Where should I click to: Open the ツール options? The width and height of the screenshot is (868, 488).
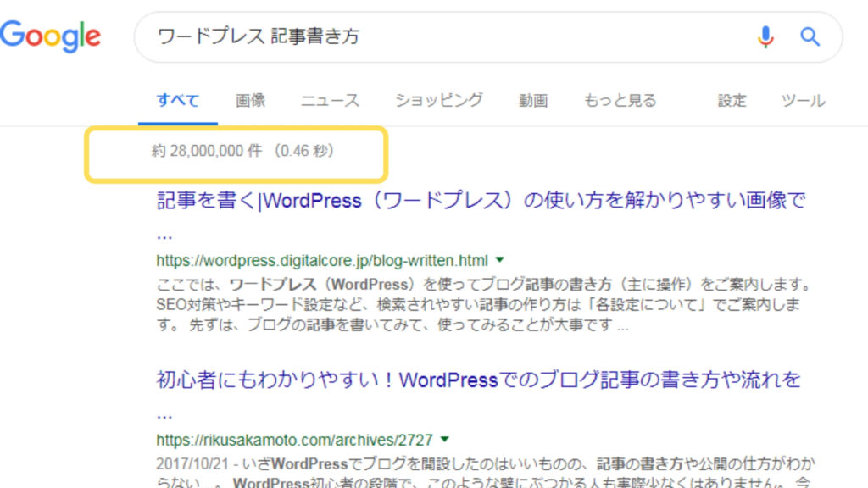point(804,101)
